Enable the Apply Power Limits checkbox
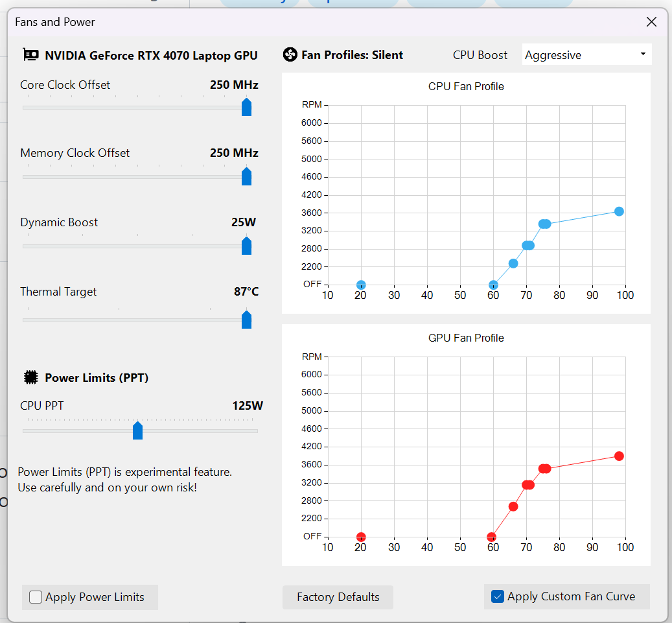 36,597
